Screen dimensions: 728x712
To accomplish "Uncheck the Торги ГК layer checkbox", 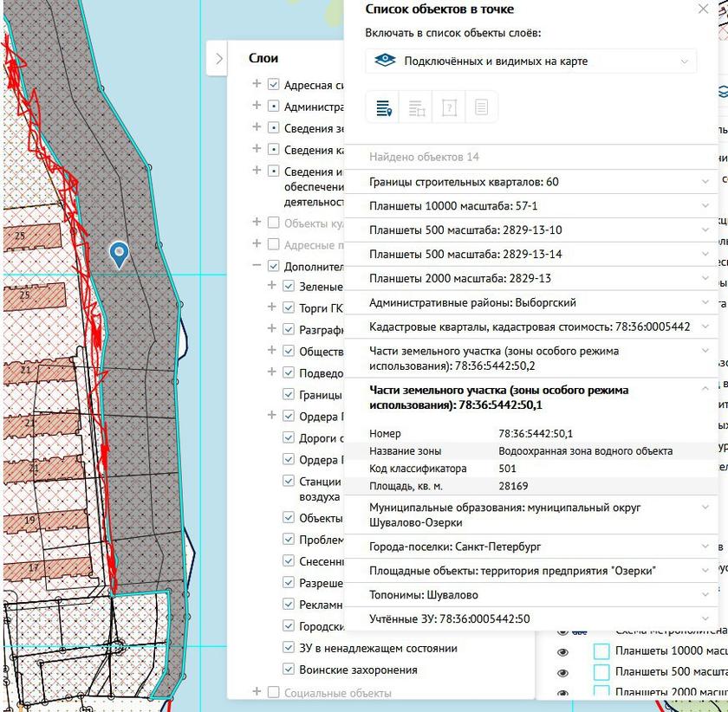I will (289, 307).
